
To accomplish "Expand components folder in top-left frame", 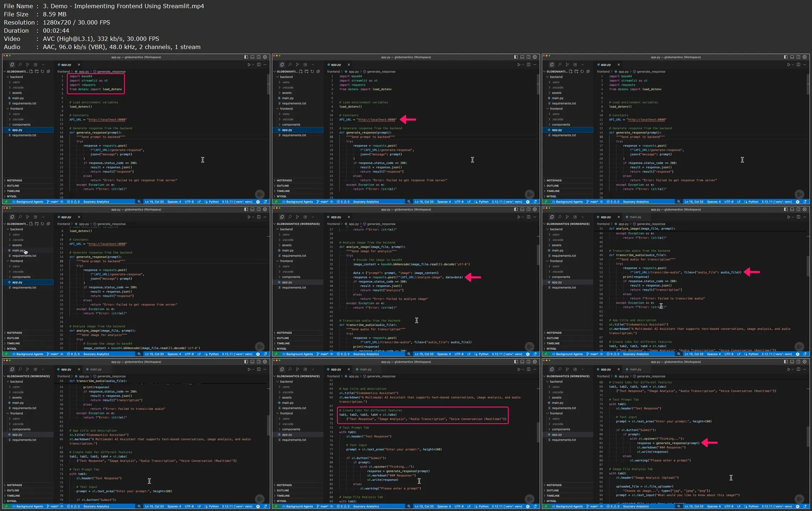I will [x=28, y=125].
